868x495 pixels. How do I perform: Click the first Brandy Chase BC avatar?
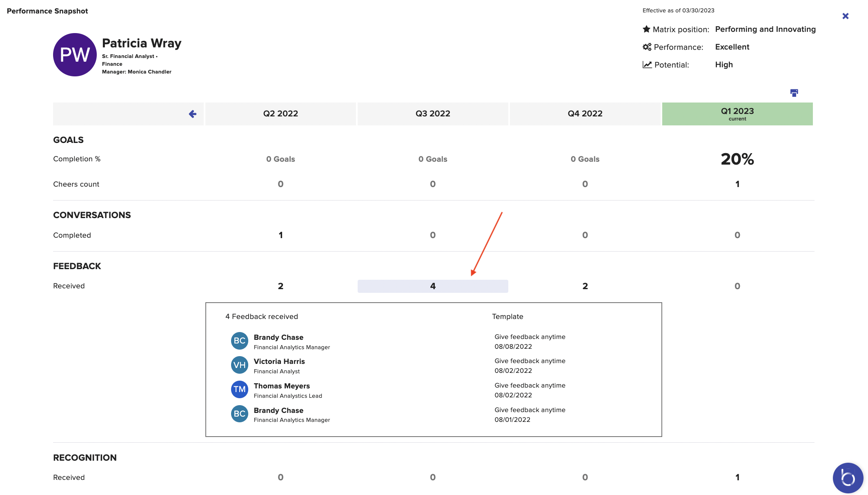240,341
